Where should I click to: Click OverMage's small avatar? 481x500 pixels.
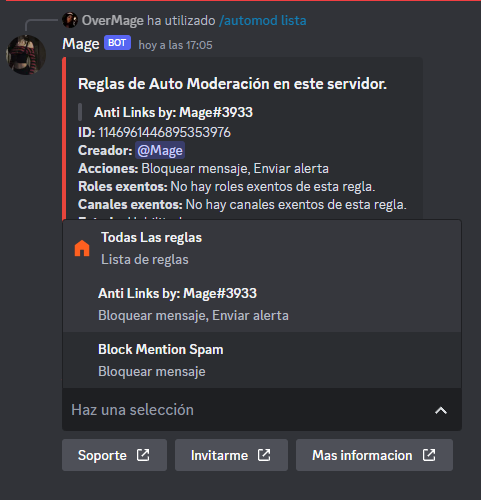pyautogui.click(x=70, y=20)
